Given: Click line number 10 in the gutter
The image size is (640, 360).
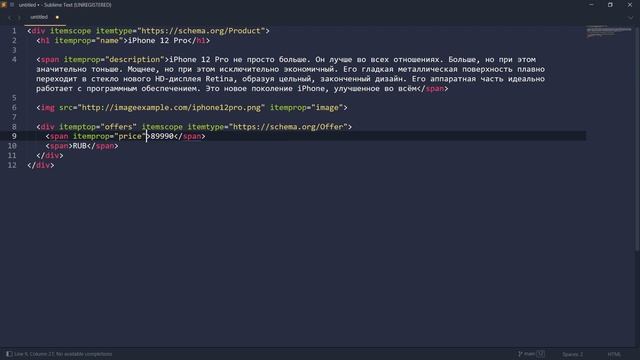Looking at the screenshot, I should pyautogui.click(x=12, y=146).
